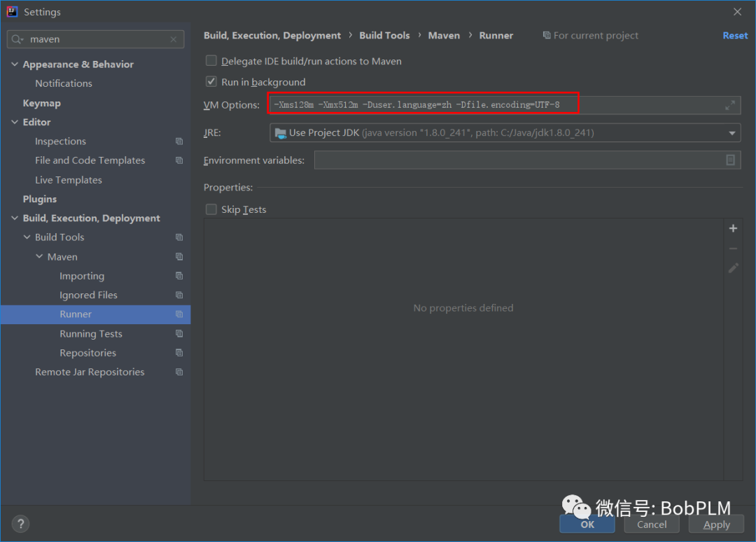This screenshot has height=542, width=756.
Task: Open Environment variables editor icon
Action: (730, 160)
